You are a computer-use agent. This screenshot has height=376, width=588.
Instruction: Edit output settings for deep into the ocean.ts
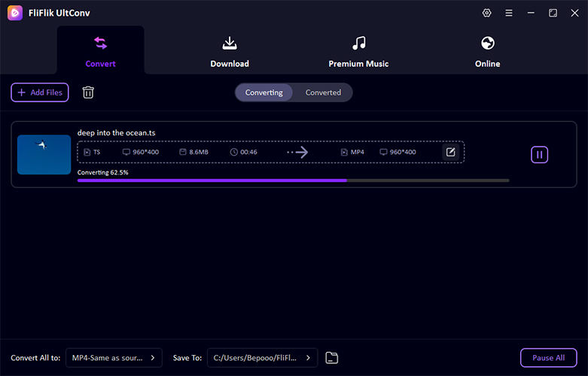coord(450,152)
